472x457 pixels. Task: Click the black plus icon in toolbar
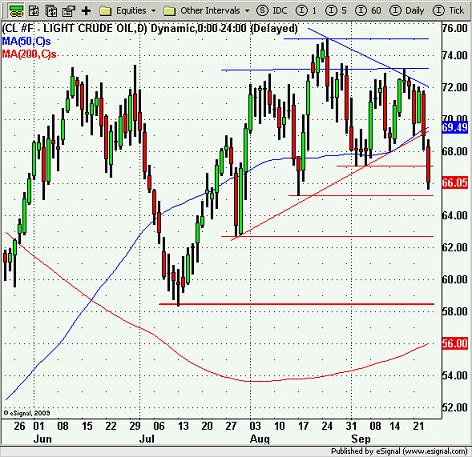(86, 11)
